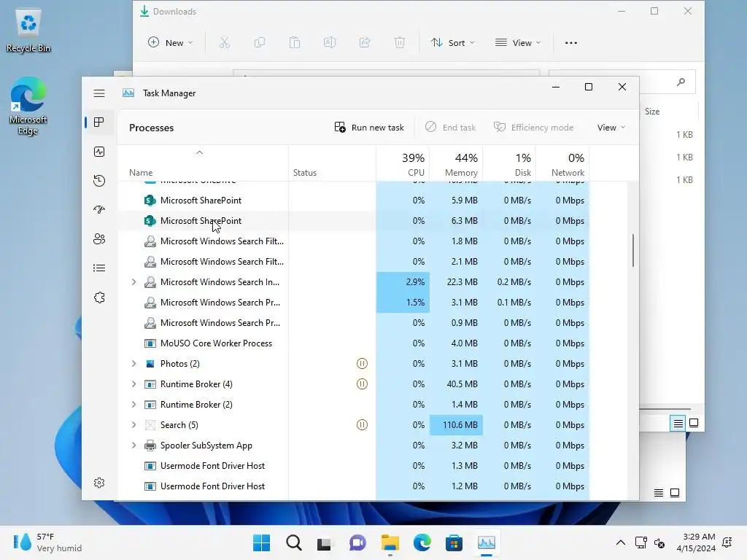Open Startup apps page icon
This screenshot has height=560, width=747.
coord(99,209)
